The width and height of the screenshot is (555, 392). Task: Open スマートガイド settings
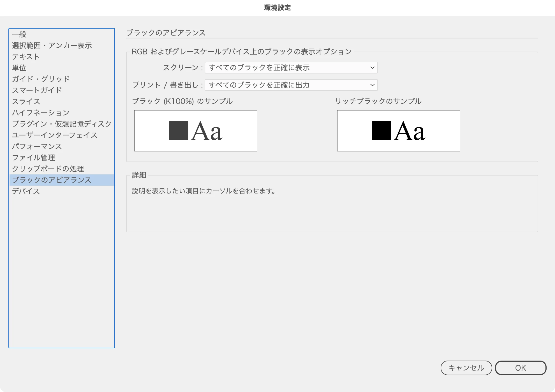[37, 90]
